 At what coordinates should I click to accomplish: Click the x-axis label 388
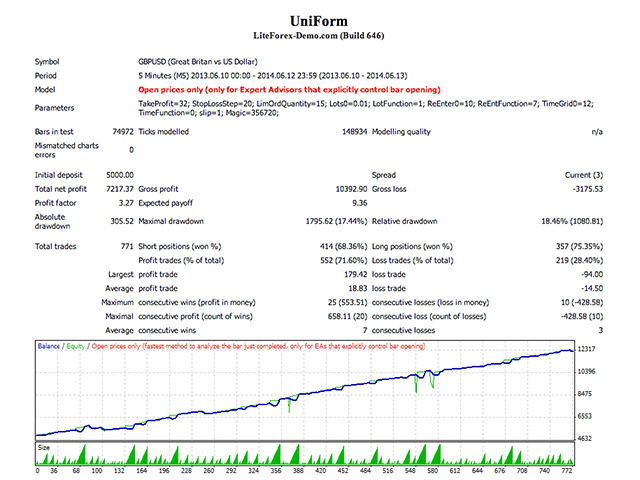[298, 471]
